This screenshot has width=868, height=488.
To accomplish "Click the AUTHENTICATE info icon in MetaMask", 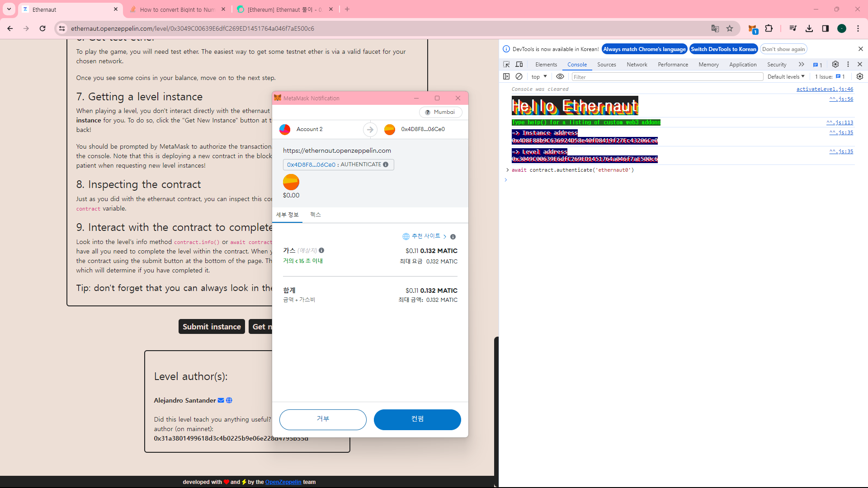I will [386, 164].
